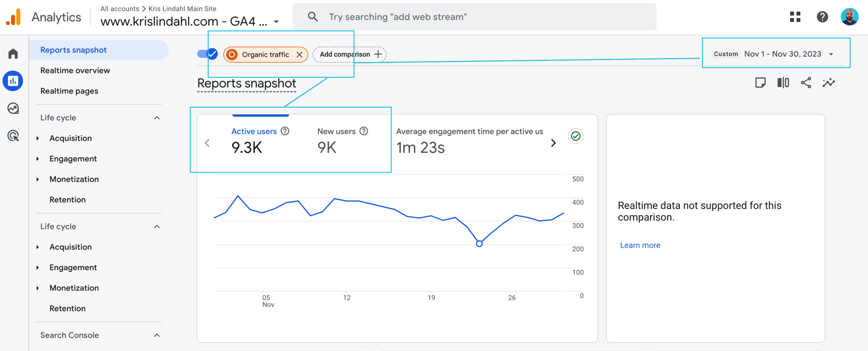Click the Edit comparisons icon
Screen dimensions: 868x351
pyautogui.click(x=783, y=82)
